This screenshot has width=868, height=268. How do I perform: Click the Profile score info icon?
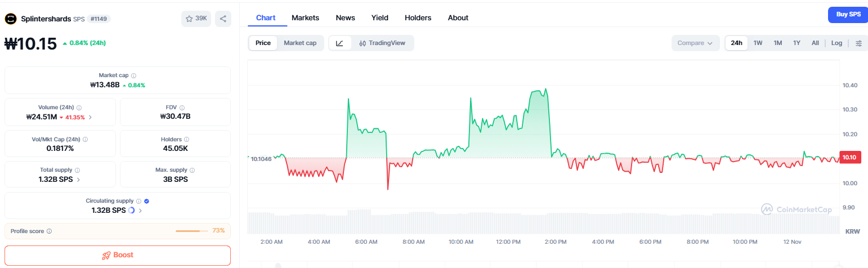pos(50,231)
